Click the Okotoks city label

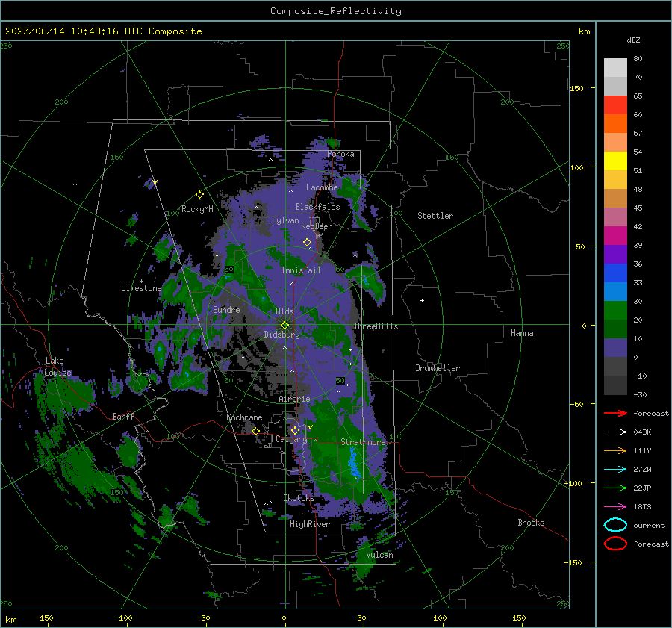click(x=299, y=498)
